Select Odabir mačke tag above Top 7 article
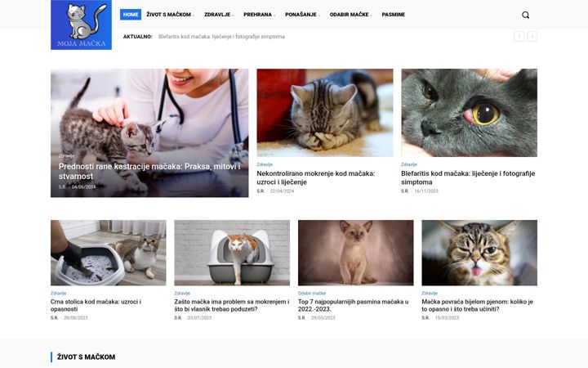This screenshot has width=588, height=368. [312, 294]
